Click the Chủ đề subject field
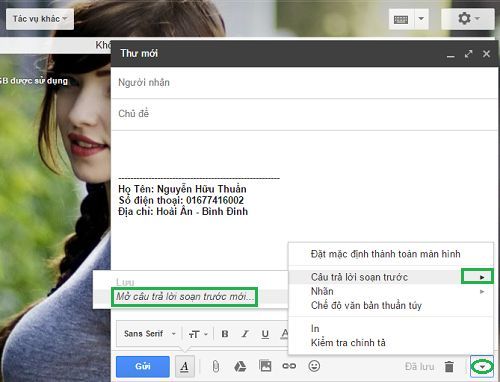The height and width of the screenshot is (382, 500). (x=304, y=114)
